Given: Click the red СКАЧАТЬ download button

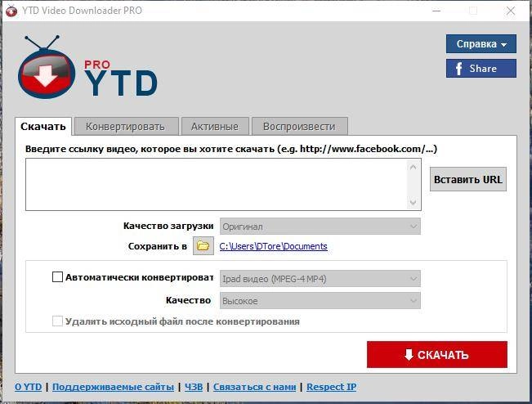Looking at the screenshot, I should click(437, 354).
